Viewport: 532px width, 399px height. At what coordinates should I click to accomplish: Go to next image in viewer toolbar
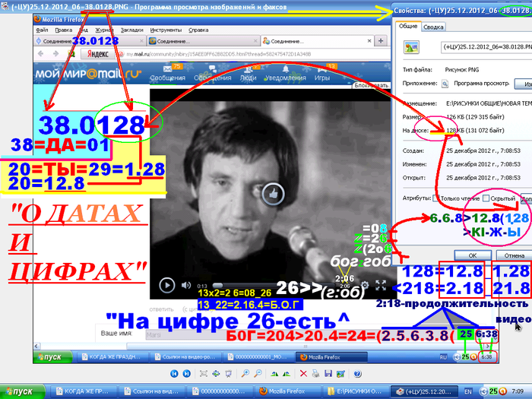(187, 374)
